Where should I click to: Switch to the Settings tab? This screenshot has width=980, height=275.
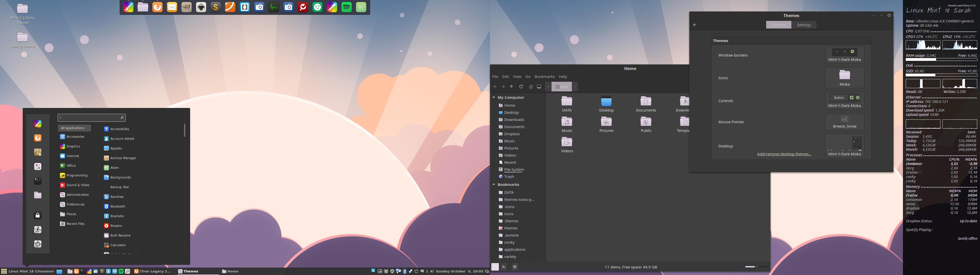(804, 25)
